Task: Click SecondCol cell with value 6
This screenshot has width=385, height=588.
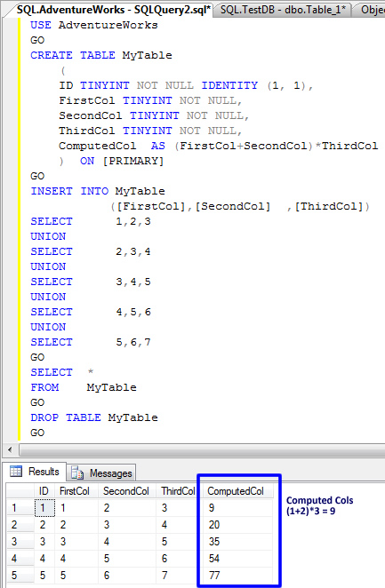Action: click(x=127, y=576)
